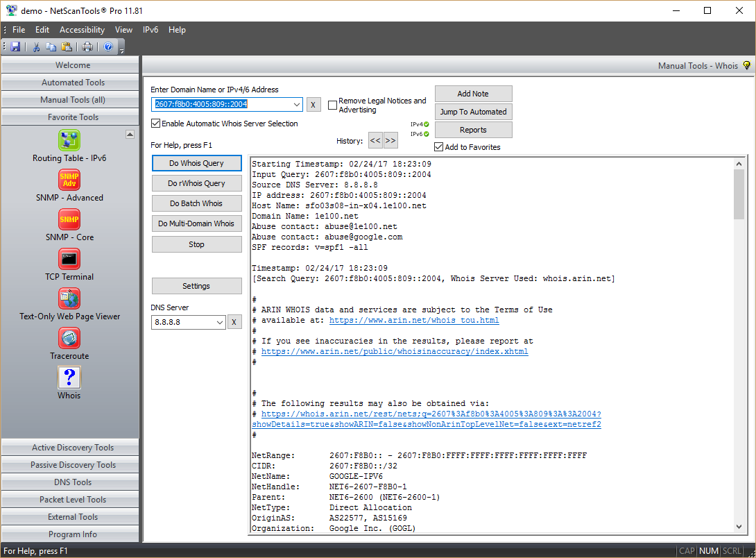Click the Jump To Automated button
Screen dimensions: 756x558
click(x=474, y=112)
